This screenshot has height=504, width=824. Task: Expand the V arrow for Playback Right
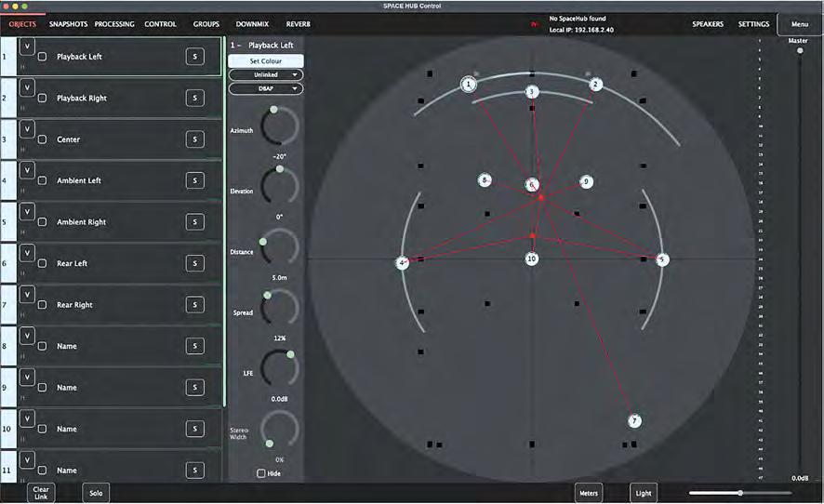[27, 87]
